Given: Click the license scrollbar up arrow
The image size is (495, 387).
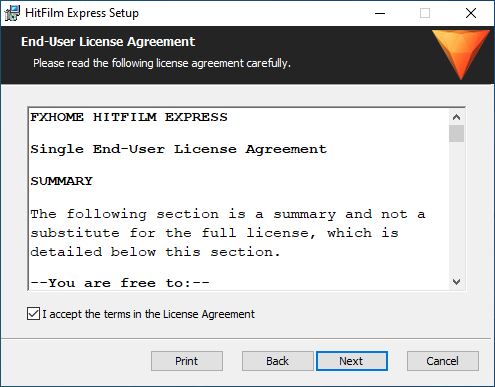Looking at the screenshot, I should pyautogui.click(x=456, y=117).
